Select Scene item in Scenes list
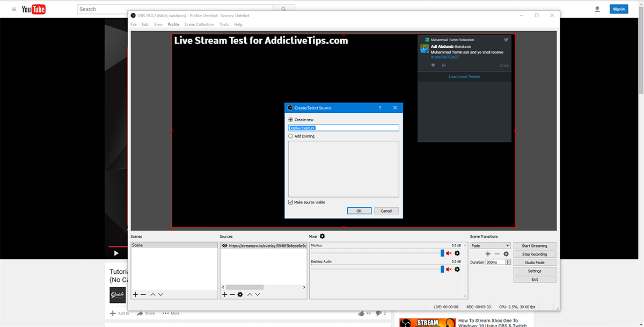The width and height of the screenshot is (644, 327). [173, 245]
